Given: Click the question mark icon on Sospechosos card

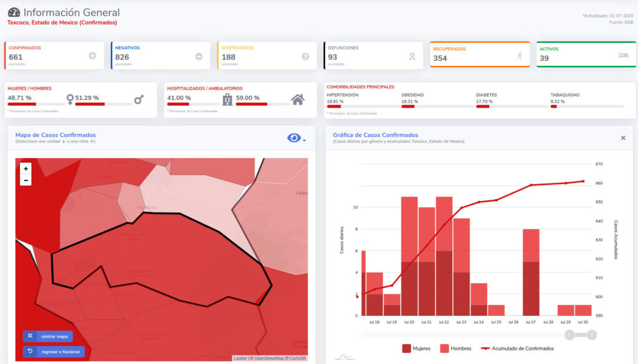Looking at the screenshot, I should (x=305, y=56).
